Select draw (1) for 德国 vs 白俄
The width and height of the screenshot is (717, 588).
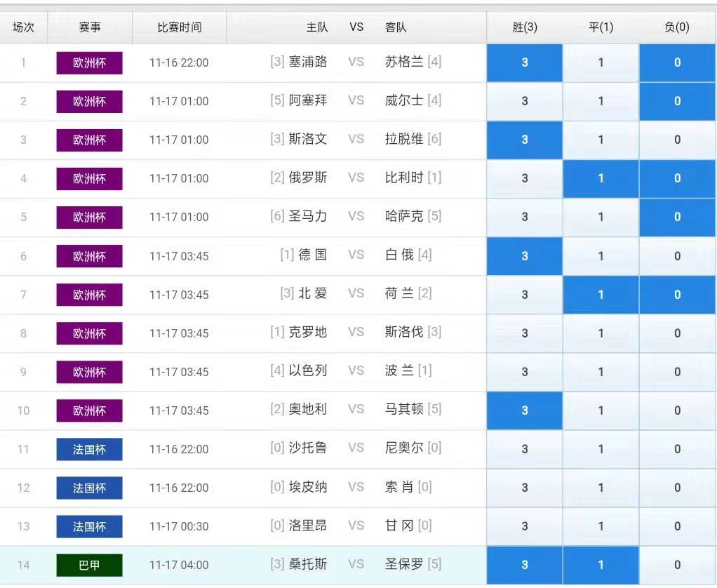[601, 256]
